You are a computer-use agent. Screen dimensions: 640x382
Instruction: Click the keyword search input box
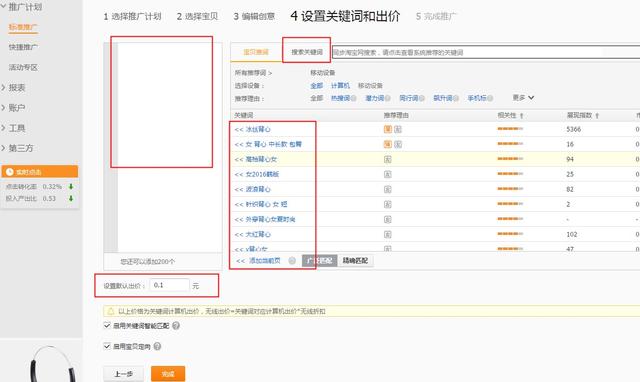tap(486, 52)
